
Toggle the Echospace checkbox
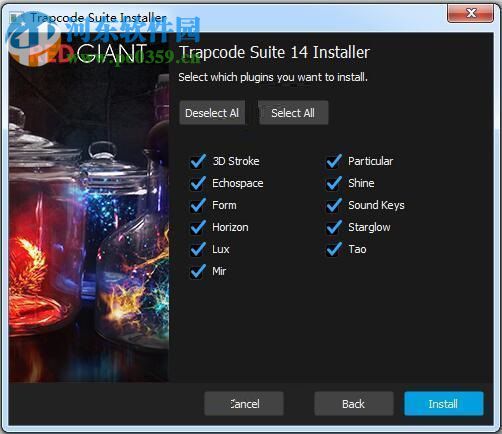pos(198,183)
